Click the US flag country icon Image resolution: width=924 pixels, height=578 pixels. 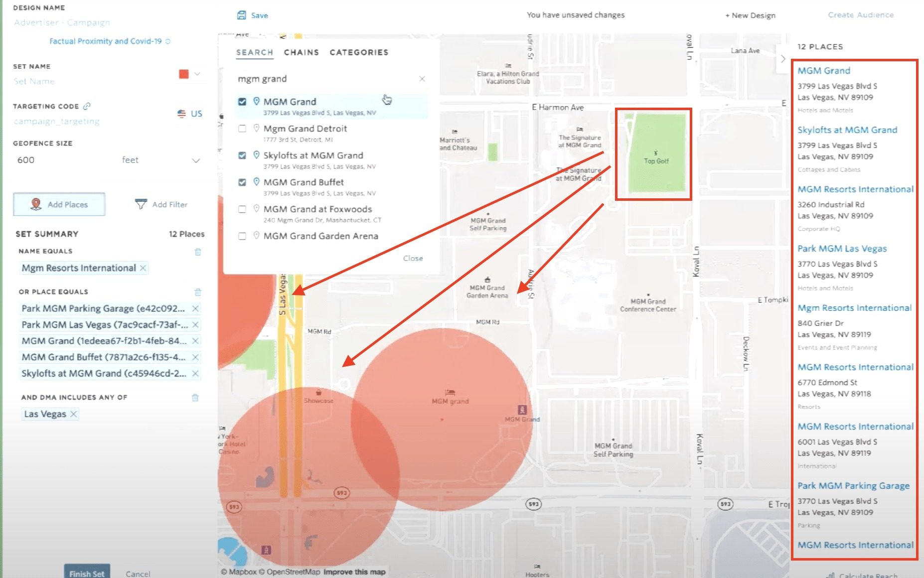[x=181, y=114]
